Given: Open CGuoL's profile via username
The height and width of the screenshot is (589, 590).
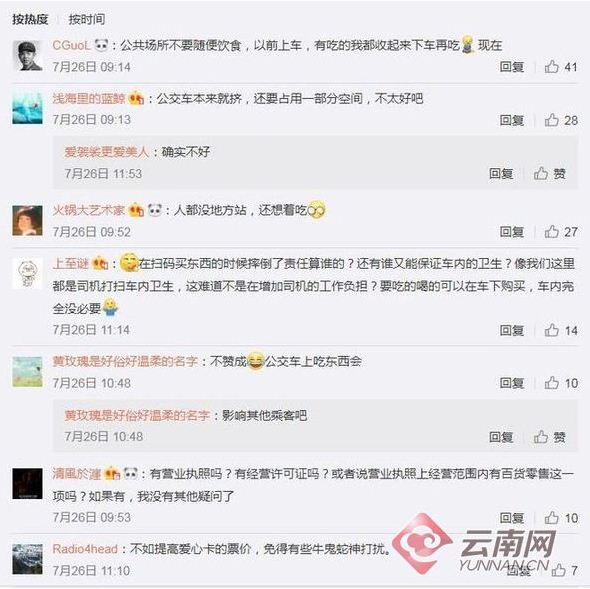Looking at the screenshot, I should pyautogui.click(x=71, y=46).
